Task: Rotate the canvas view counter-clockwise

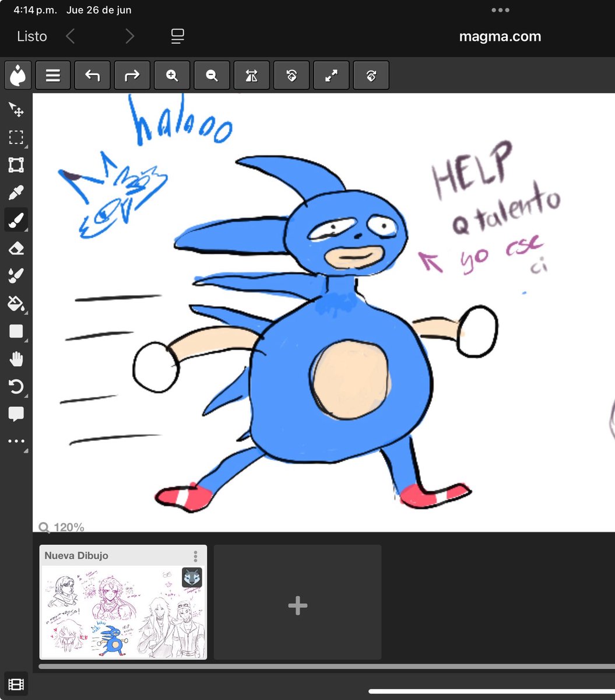Action: (291, 75)
